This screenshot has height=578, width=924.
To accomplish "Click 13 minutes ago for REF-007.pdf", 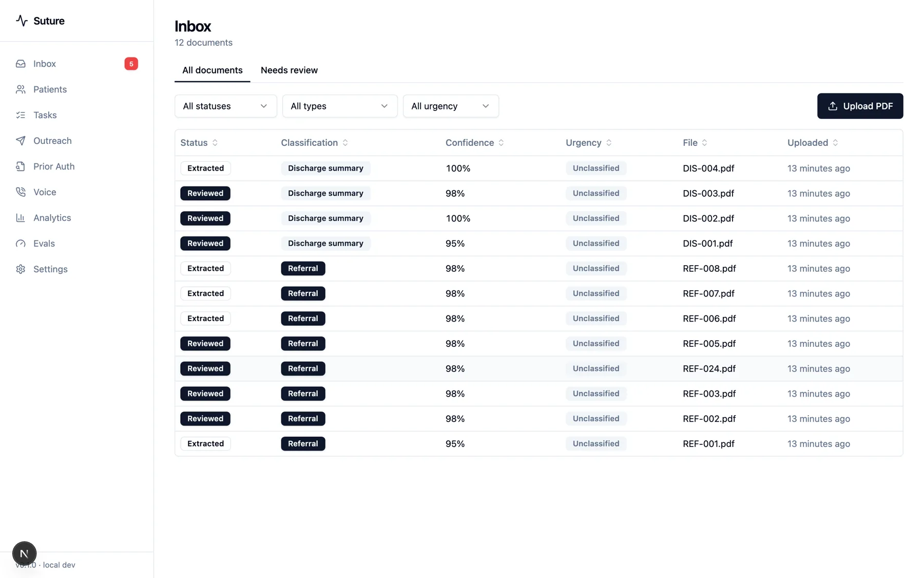I will (818, 294).
